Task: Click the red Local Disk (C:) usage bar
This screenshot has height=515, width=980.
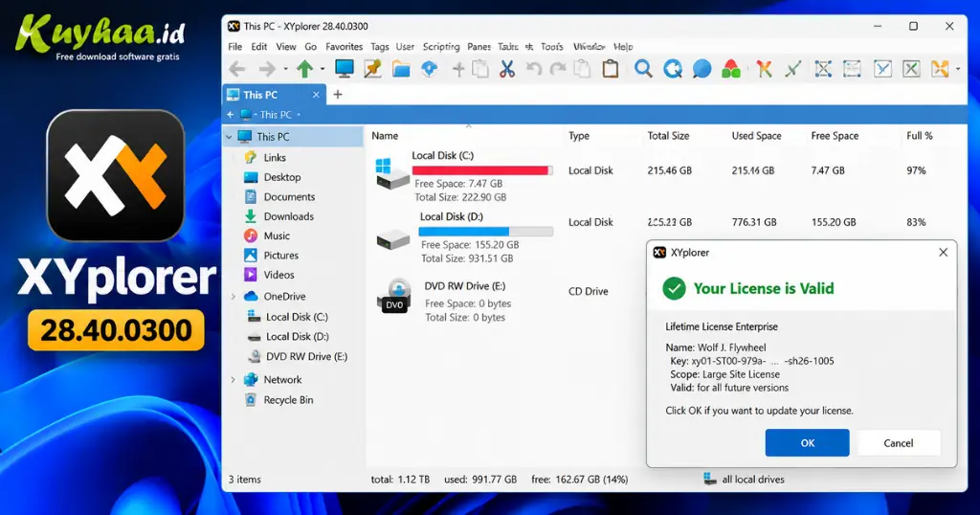Action: 482,170
